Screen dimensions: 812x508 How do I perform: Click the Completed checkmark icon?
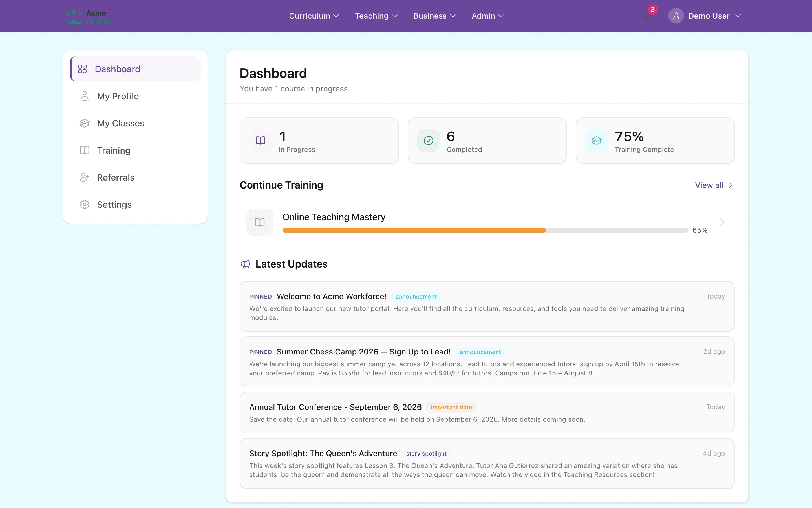point(429,141)
